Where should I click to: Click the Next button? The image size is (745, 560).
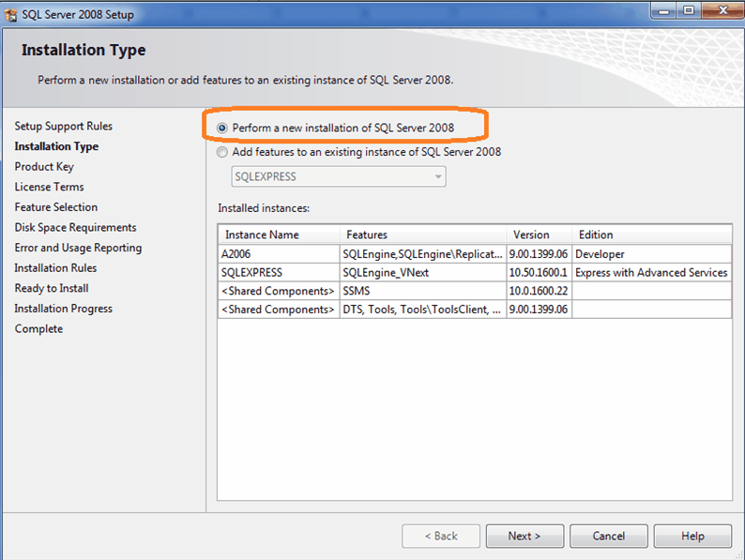[525, 537]
